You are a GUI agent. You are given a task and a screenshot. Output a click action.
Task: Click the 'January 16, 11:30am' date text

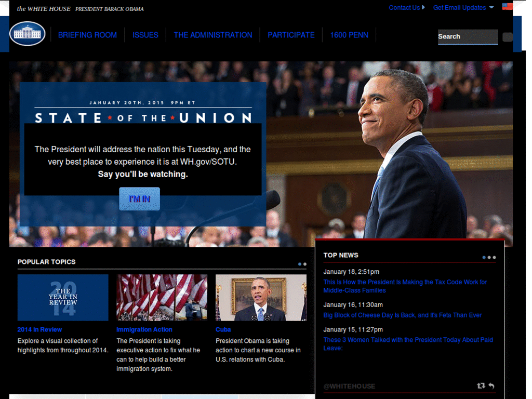[353, 304]
